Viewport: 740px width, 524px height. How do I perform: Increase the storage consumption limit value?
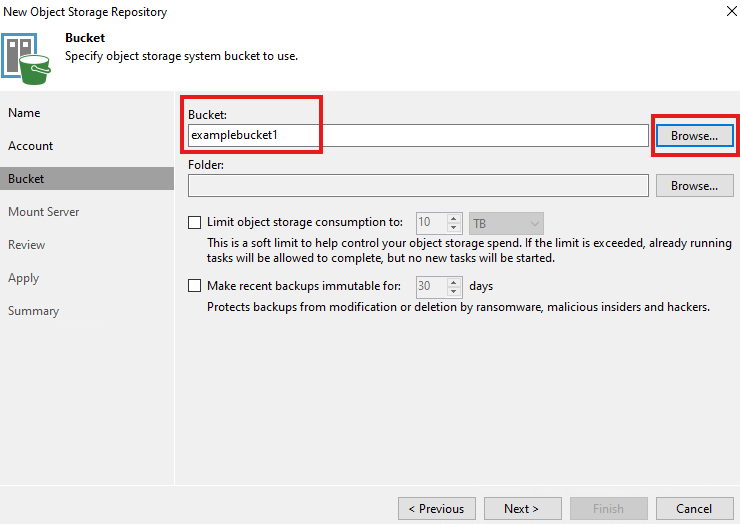pyautogui.click(x=455, y=218)
